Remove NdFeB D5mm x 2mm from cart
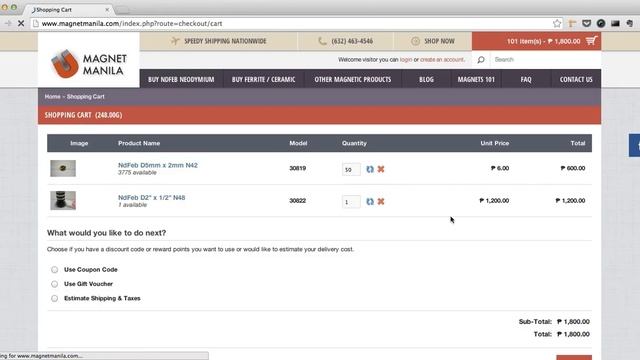This screenshot has height=360, width=640. click(x=381, y=169)
